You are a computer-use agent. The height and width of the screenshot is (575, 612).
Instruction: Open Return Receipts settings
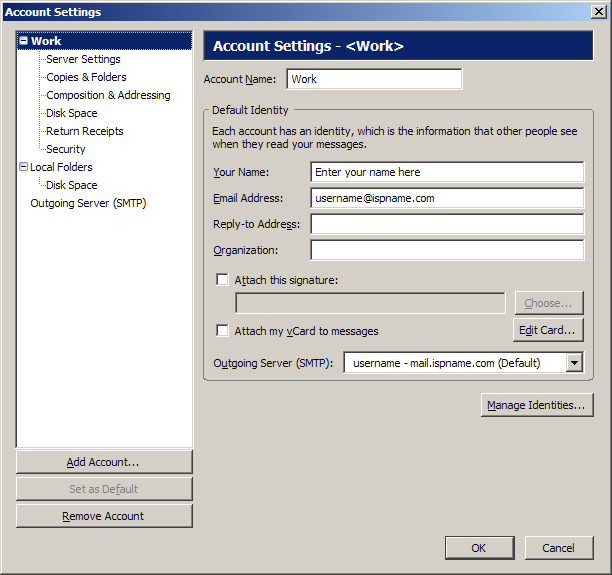[85, 131]
